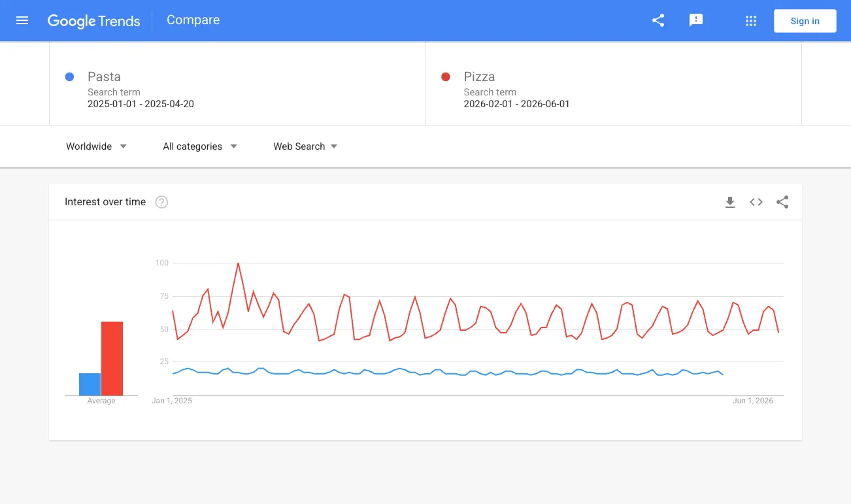Click the Jan 1, 2025 axis label
This screenshot has height=504, width=851.
tap(172, 401)
